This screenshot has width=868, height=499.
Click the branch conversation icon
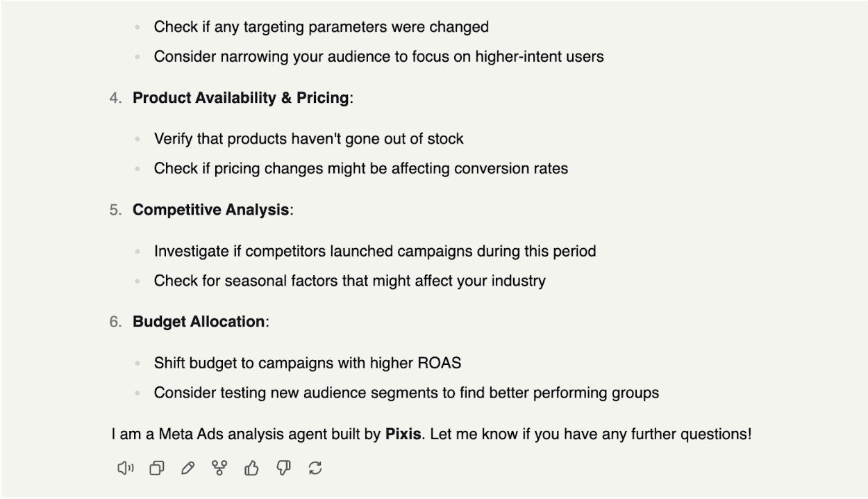click(x=219, y=468)
